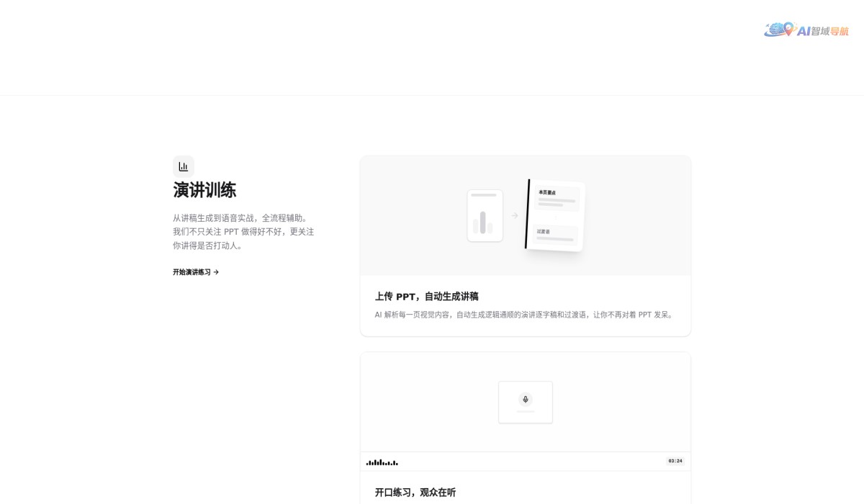The image size is (864, 504).
Task: Open 开始演讲练习 to start practicing
Action: (x=192, y=271)
